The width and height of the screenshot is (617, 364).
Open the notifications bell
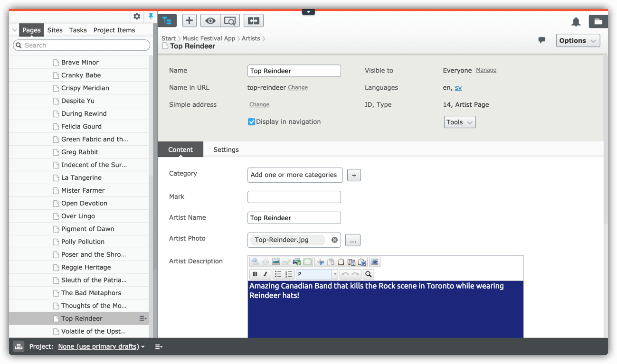pyautogui.click(x=576, y=21)
